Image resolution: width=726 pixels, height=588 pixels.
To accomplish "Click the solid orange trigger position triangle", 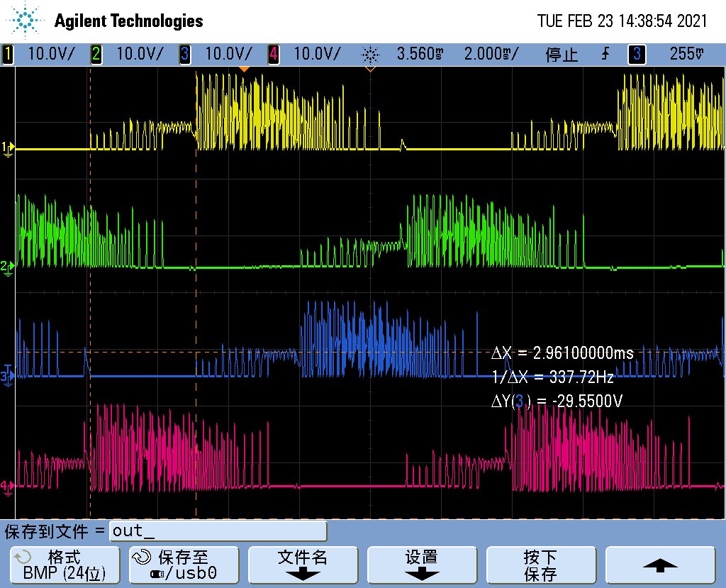I will [244, 69].
